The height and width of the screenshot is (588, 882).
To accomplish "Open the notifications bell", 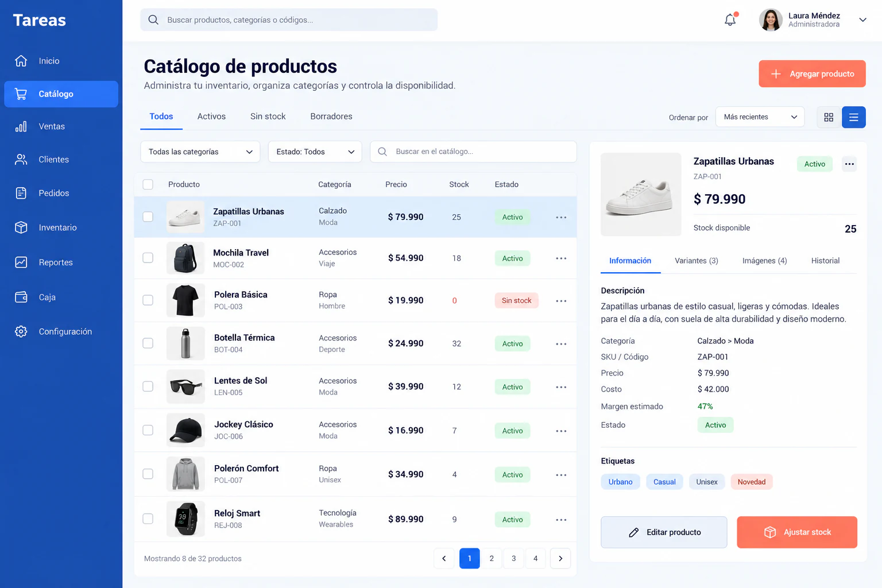I will click(730, 20).
